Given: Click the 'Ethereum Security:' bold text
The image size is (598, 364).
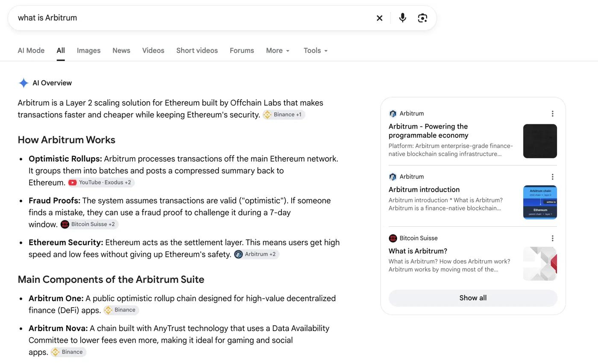Looking at the screenshot, I should 66,243.
